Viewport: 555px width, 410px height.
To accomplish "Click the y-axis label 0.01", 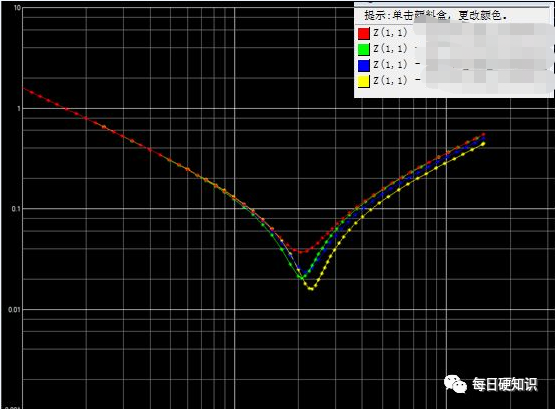I will pyautogui.click(x=15, y=310).
